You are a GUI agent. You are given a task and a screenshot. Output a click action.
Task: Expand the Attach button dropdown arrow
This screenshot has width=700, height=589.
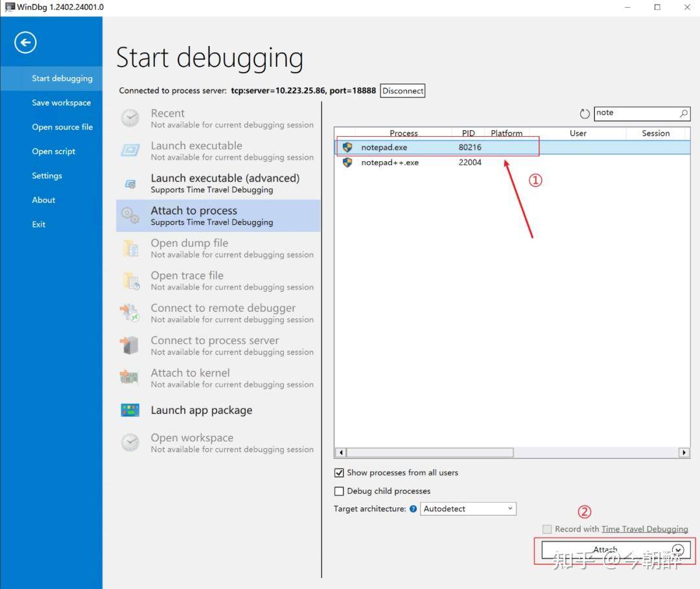pyautogui.click(x=678, y=549)
